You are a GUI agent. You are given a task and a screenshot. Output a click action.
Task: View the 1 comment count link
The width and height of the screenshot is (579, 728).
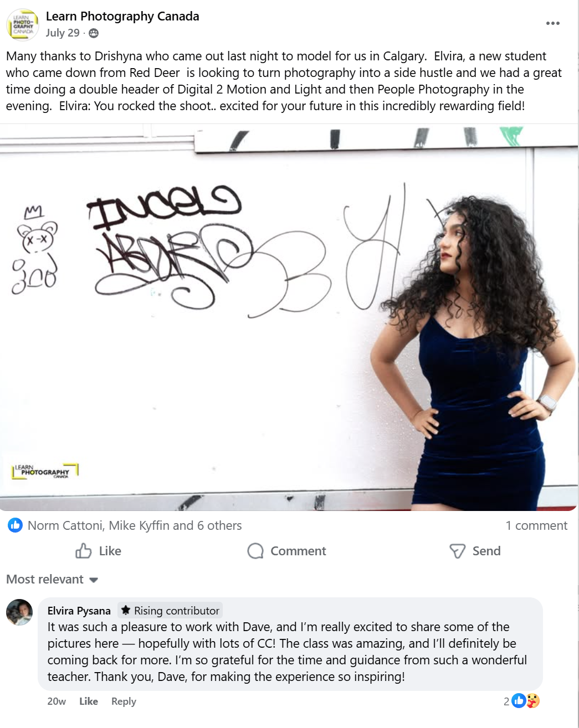tap(536, 525)
